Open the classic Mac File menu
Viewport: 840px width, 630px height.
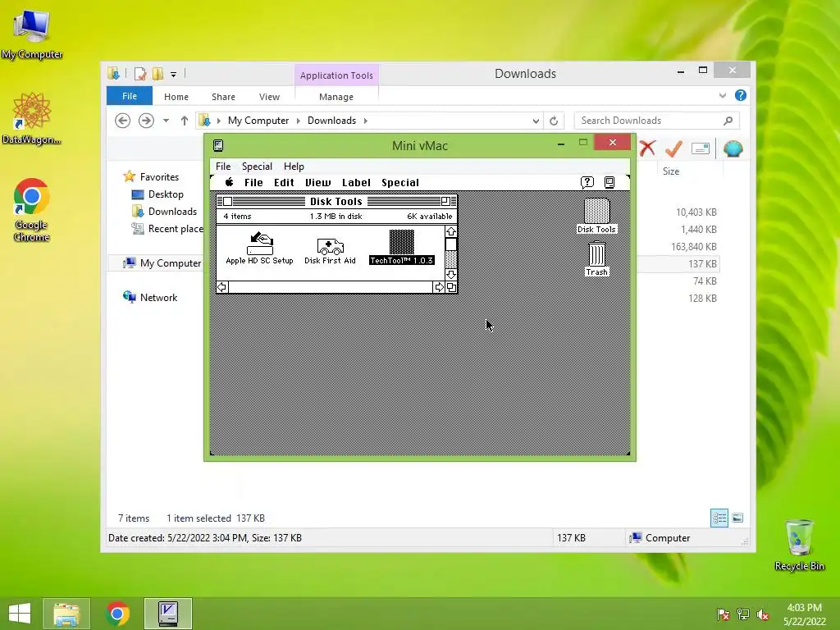[x=253, y=183]
